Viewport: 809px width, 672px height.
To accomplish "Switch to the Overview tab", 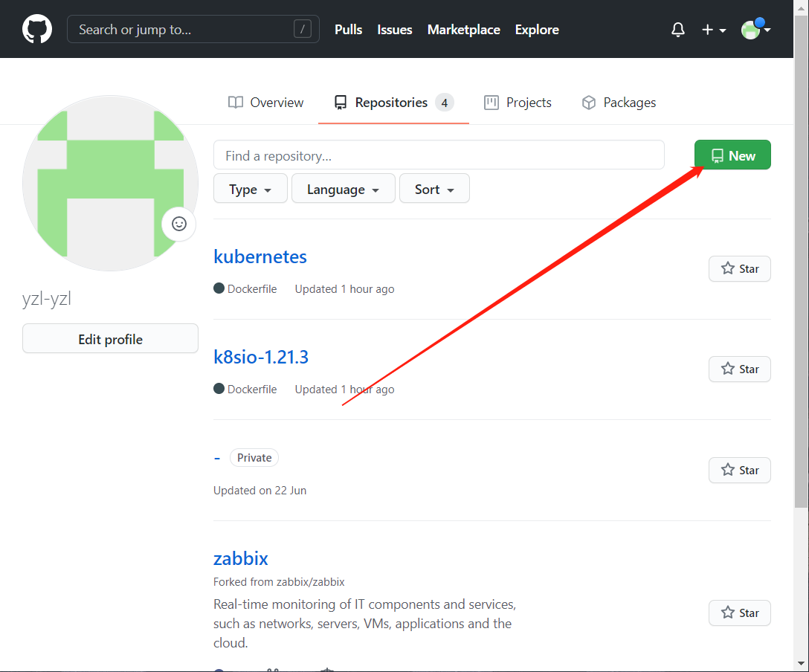I will [265, 103].
